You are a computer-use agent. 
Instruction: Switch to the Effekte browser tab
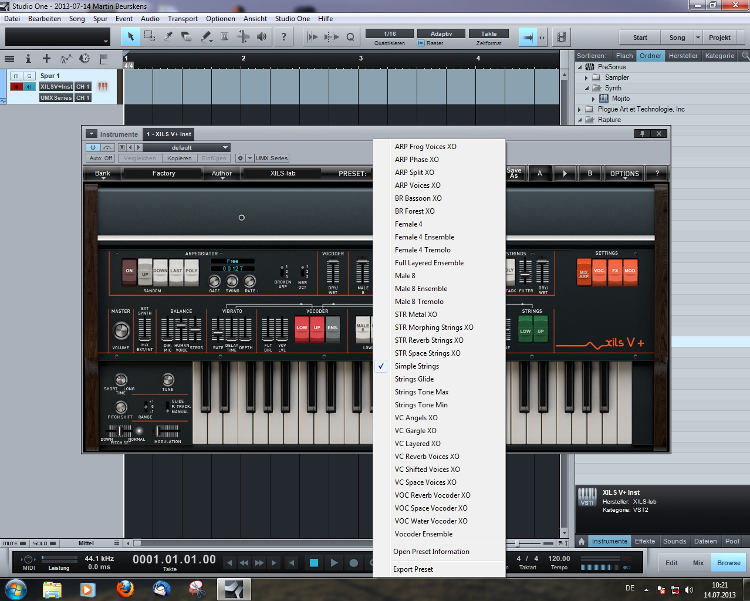pyautogui.click(x=645, y=541)
